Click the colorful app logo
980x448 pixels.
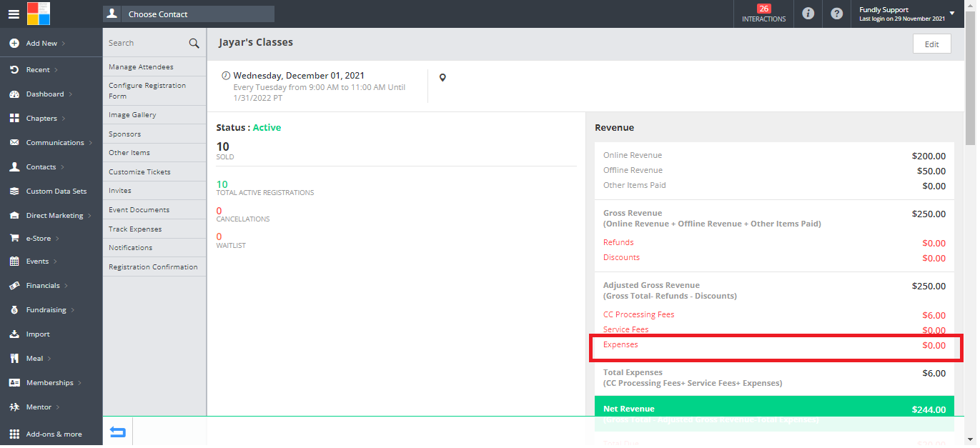pos(39,14)
